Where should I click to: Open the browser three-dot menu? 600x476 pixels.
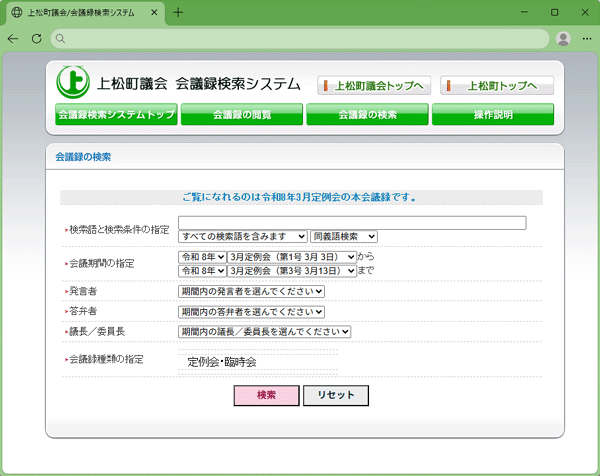click(587, 39)
